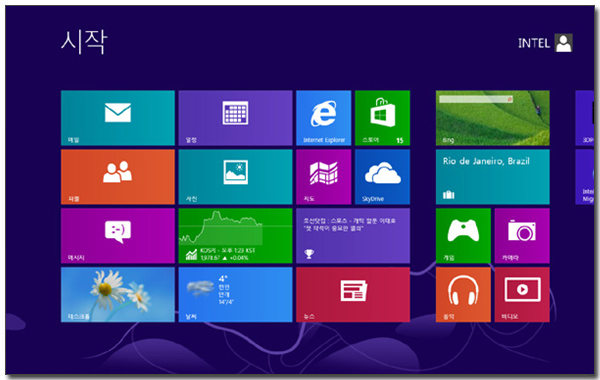The height and width of the screenshot is (380, 600).
Task: Open the Rio de Janeiro travel tile
Action: pyautogui.click(x=492, y=177)
